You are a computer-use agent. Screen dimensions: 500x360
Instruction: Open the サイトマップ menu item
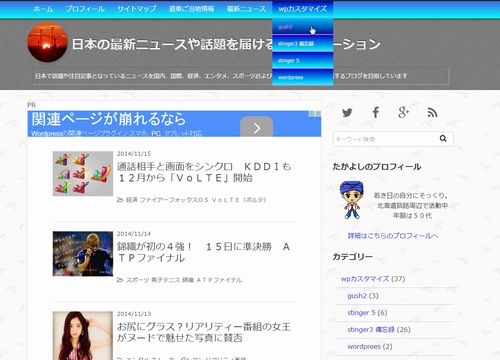coord(137,9)
